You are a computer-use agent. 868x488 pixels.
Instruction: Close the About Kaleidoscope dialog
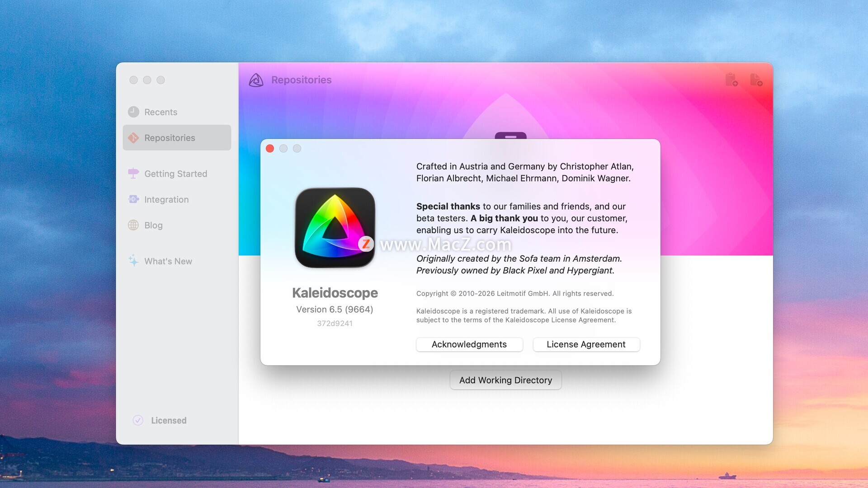click(x=270, y=149)
